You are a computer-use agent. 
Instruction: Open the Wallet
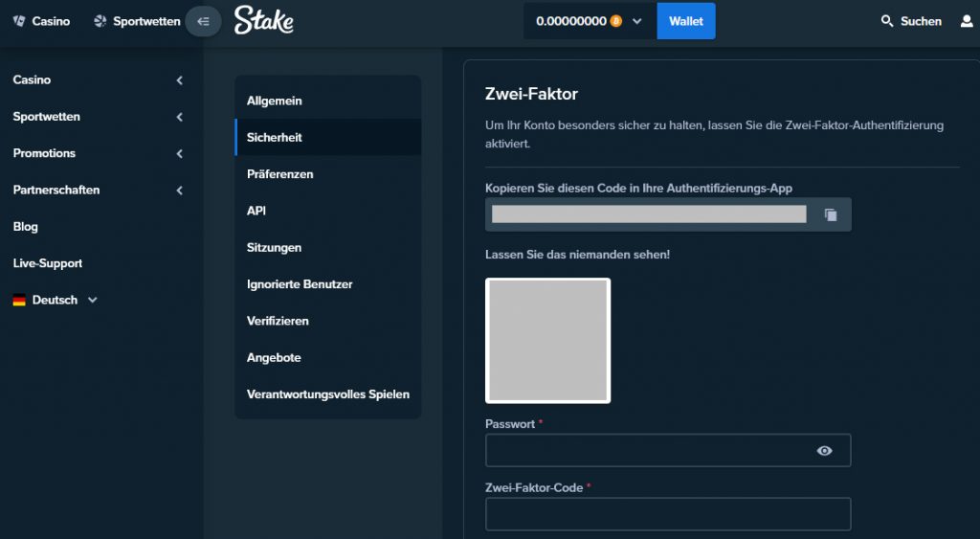point(685,21)
